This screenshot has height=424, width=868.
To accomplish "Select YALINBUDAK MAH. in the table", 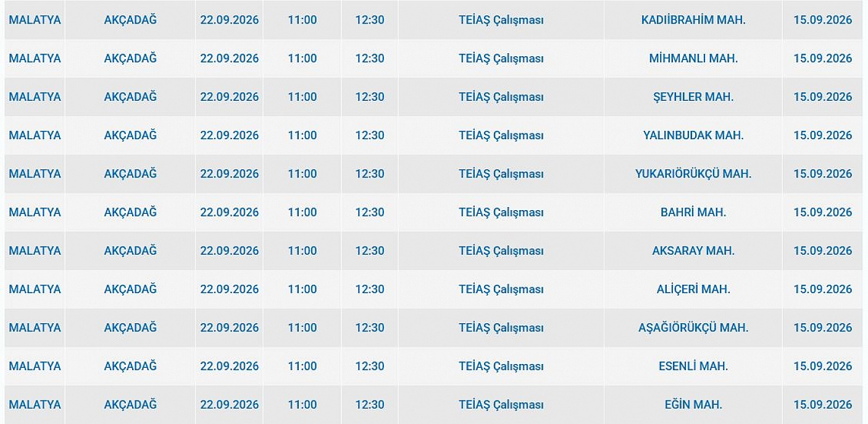I will (693, 135).
